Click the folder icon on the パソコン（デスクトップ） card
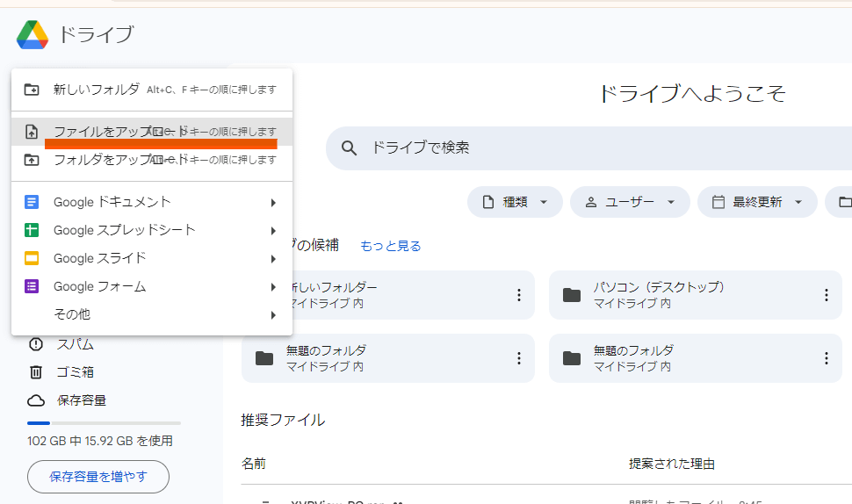 tap(572, 295)
